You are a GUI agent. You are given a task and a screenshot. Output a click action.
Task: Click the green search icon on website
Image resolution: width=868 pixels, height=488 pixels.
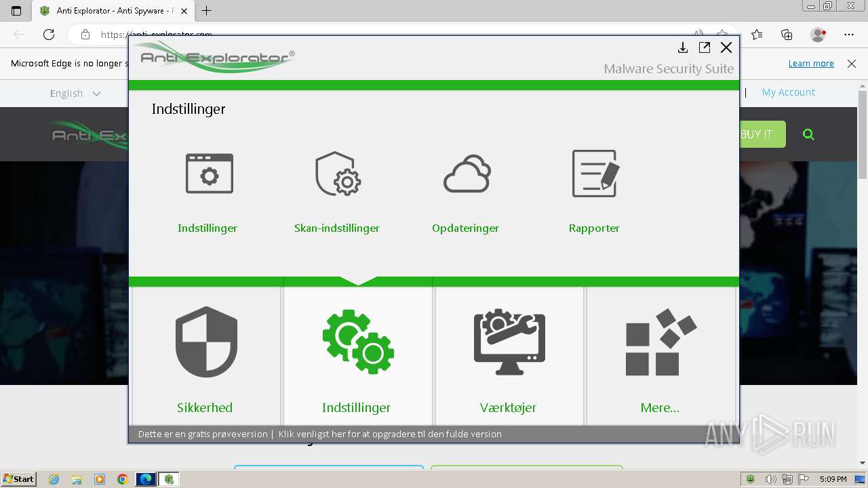click(808, 134)
